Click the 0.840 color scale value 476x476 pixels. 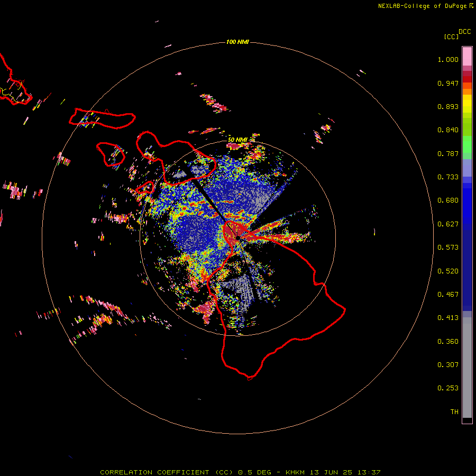(x=448, y=130)
